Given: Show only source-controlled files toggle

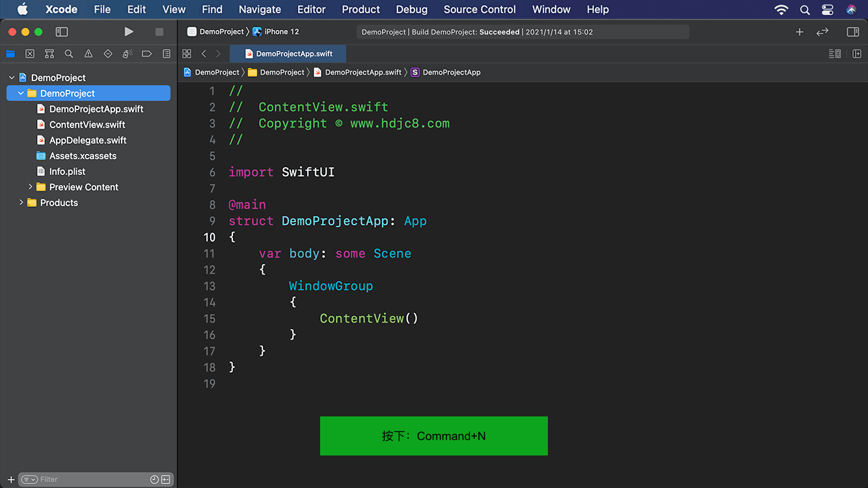Looking at the screenshot, I should coord(166,480).
